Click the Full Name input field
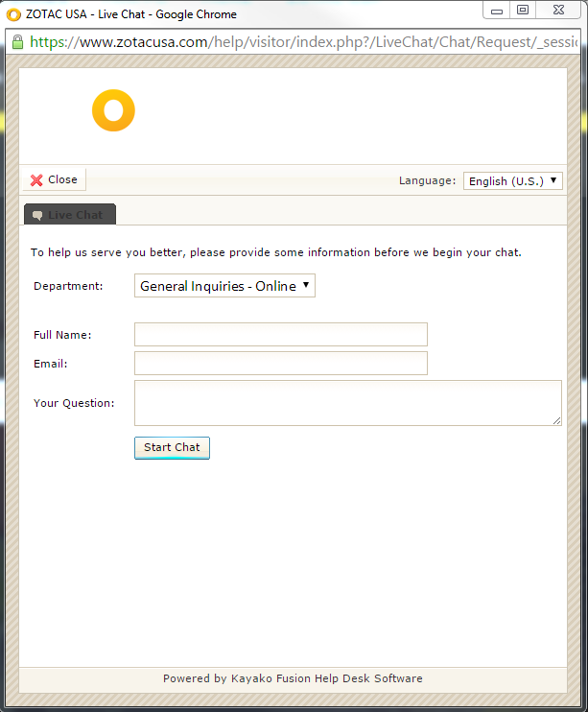Image resolution: width=588 pixels, height=712 pixels. [281, 334]
